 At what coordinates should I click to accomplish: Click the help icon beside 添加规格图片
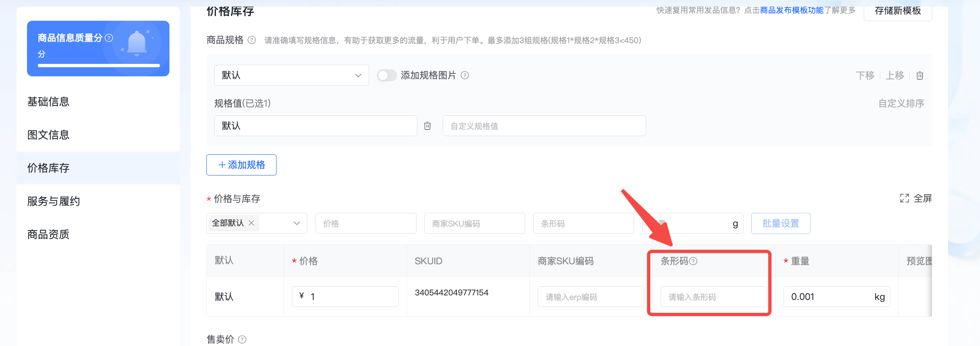pos(465,76)
